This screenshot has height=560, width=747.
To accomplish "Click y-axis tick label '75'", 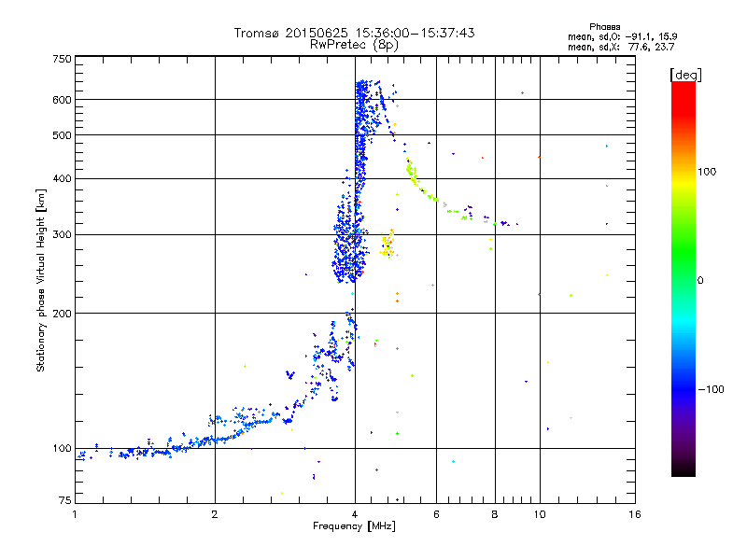I will pos(64,500).
